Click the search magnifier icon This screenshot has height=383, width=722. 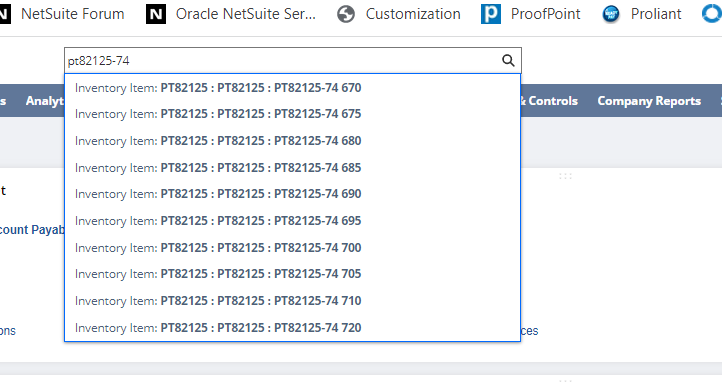(508, 60)
